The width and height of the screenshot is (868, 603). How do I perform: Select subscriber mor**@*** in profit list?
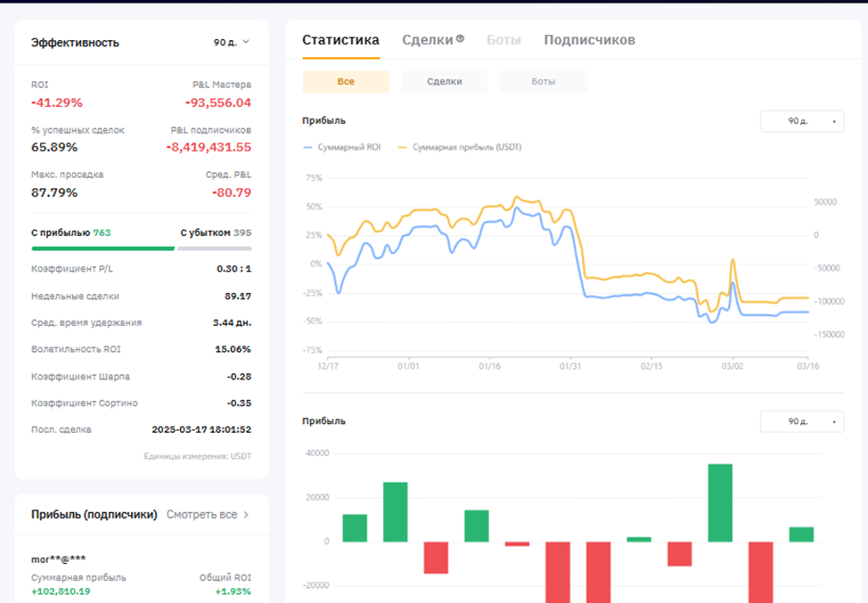pos(60,559)
